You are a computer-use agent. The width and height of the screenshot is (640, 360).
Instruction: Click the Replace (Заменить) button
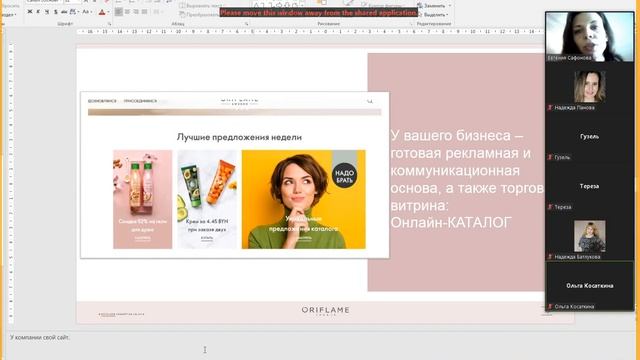pos(431,6)
